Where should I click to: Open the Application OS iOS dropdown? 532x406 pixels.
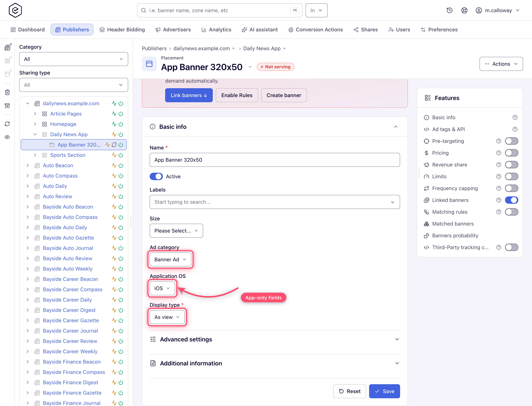pyautogui.click(x=162, y=288)
